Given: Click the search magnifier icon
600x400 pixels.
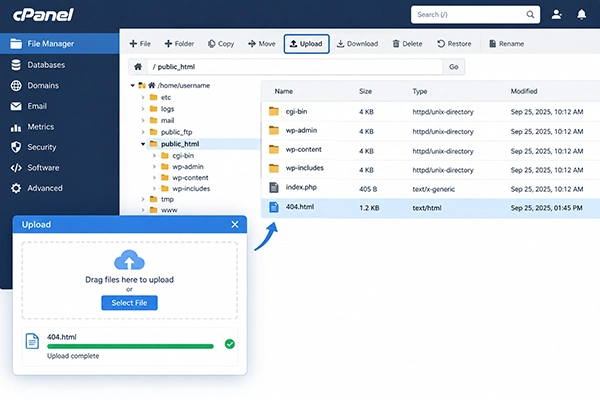Looking at the screenshot, I should coord(530,15).
